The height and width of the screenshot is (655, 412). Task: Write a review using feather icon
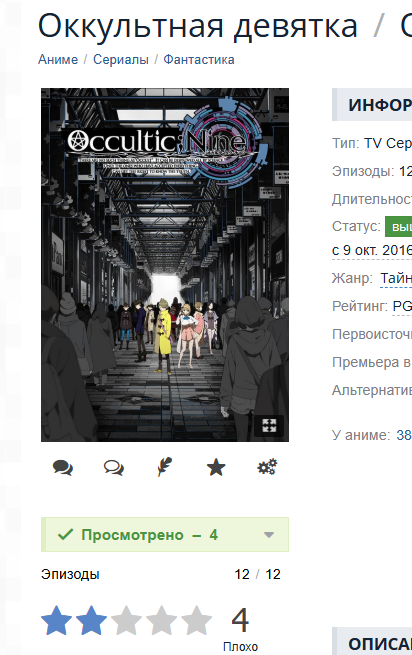click(165, 467)
